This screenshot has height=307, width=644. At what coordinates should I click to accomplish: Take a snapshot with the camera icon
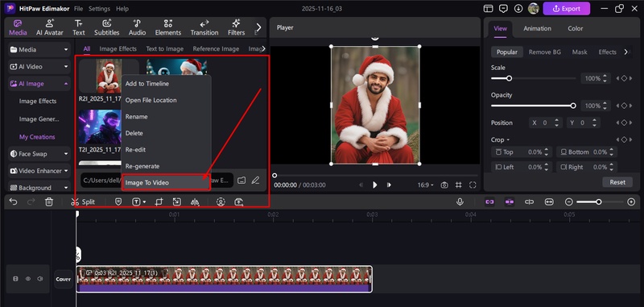444,185
